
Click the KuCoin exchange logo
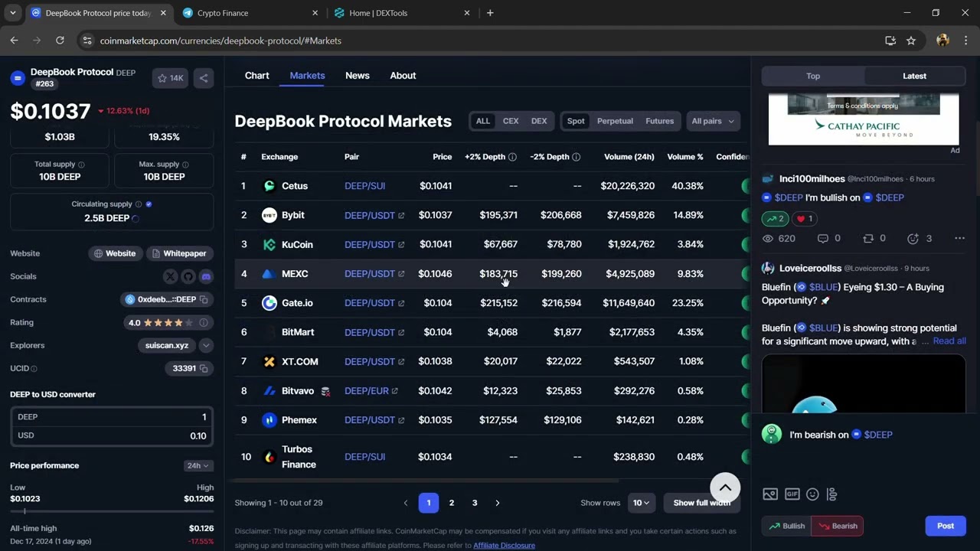[x=269, y=245]
